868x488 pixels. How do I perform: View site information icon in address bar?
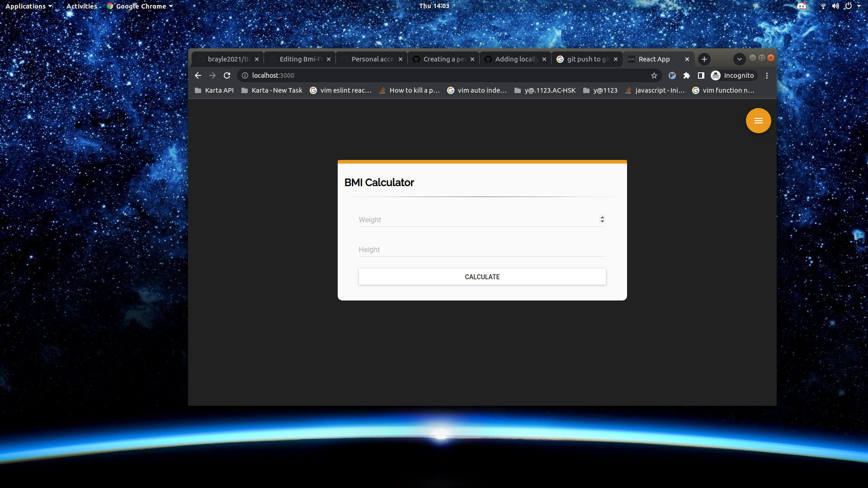point(245,75)
